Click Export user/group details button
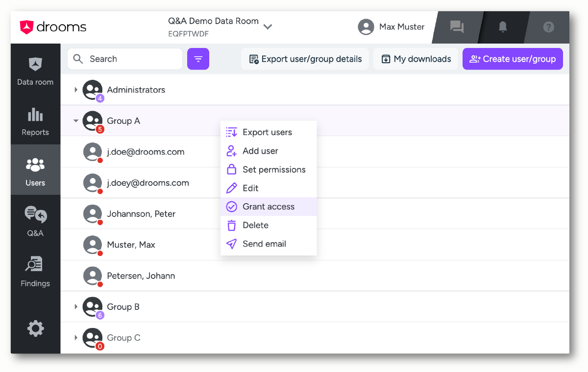This screenshot has height=372, width=588. click(x=305, y=59)
